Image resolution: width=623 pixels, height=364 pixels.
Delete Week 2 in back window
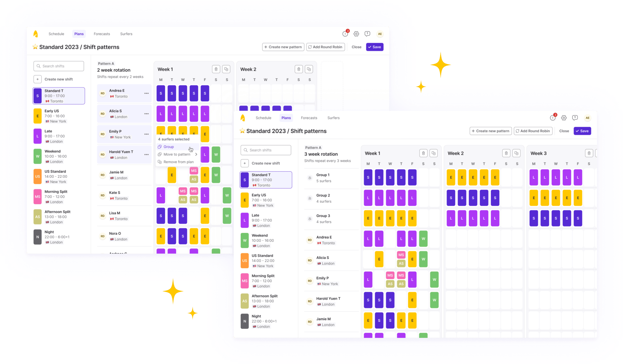[x=299, y=69]
